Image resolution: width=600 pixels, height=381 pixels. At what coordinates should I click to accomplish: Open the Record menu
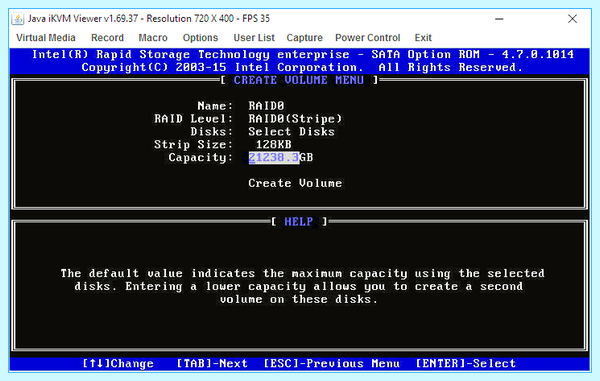(107, 38)
